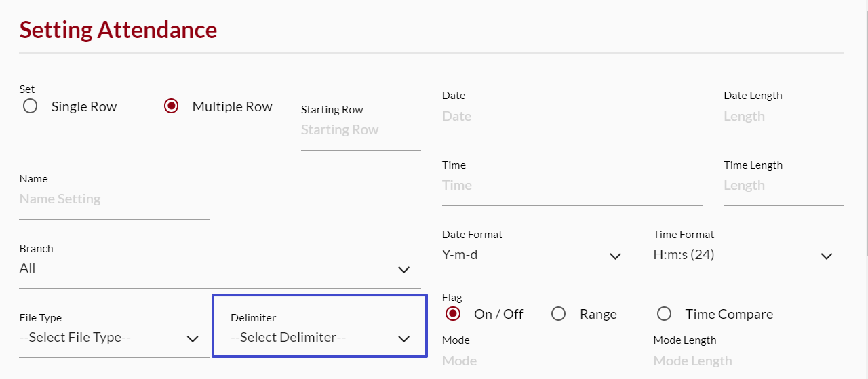This screenshot has width=868, height=379.
Task: Expand the Date Format Y-m-d dropdown
Action: point(537,256)
